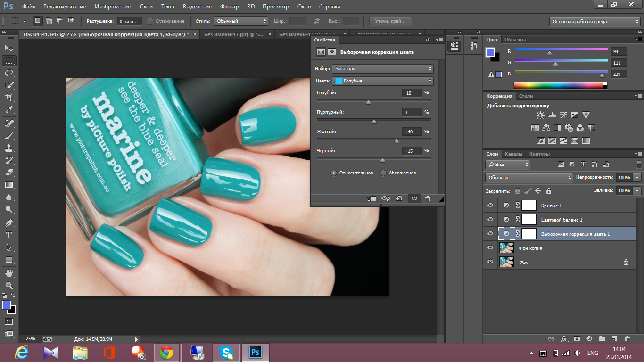Open the Набор preset dropdown

pos(382,69)
